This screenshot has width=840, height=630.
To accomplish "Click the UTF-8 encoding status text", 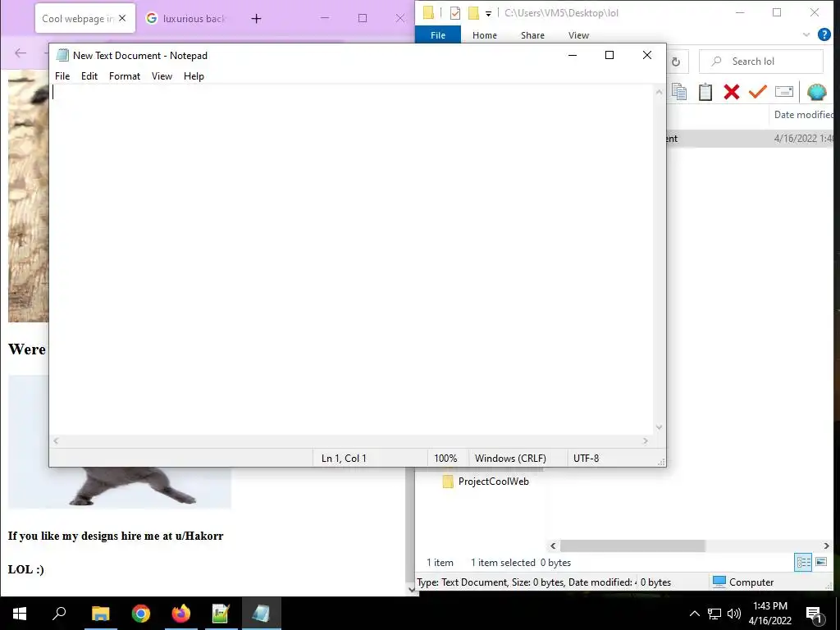I will tap(586, 458).
